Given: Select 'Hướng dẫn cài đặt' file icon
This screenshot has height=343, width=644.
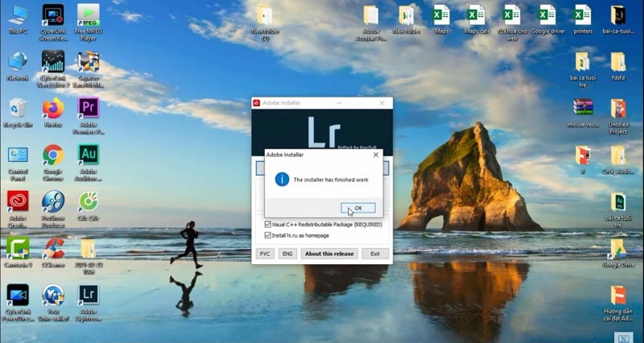Looking at the screenshot, I should 618,304.
